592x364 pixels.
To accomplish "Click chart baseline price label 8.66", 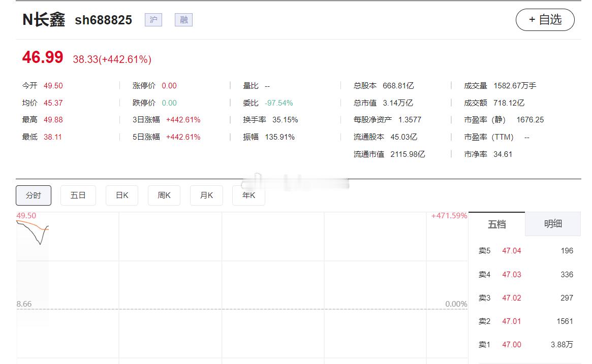I will click(24, 304).
